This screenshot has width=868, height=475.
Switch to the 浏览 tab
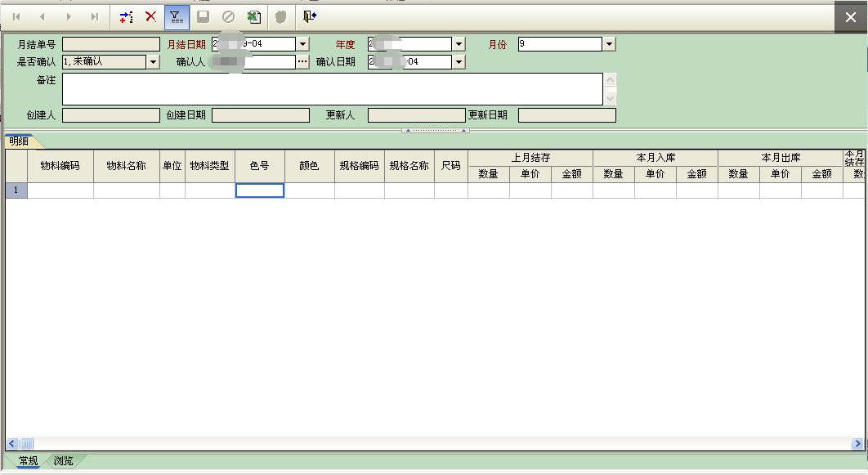63,461
